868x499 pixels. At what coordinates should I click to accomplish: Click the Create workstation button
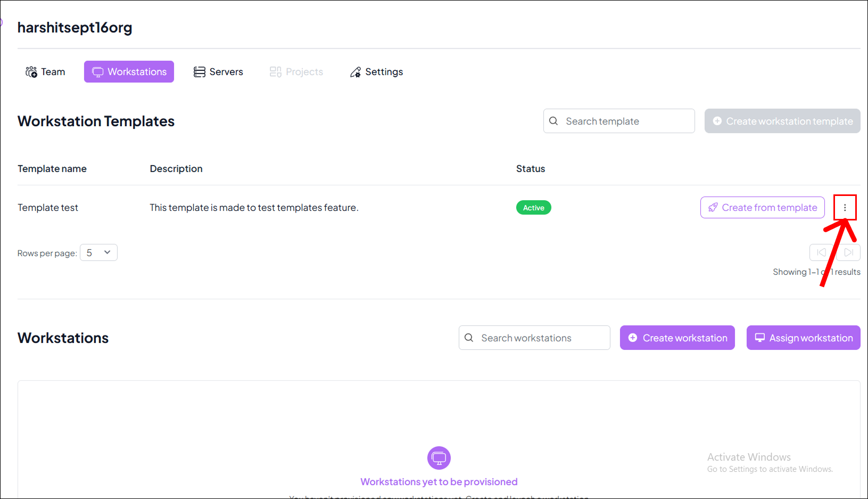click(677, 338)
